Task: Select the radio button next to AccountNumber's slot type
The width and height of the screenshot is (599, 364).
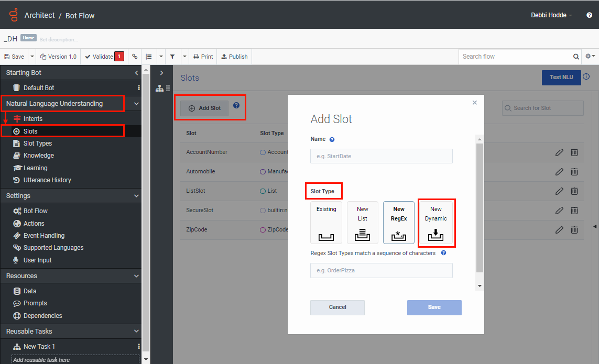Action: [x=263, y=152]
